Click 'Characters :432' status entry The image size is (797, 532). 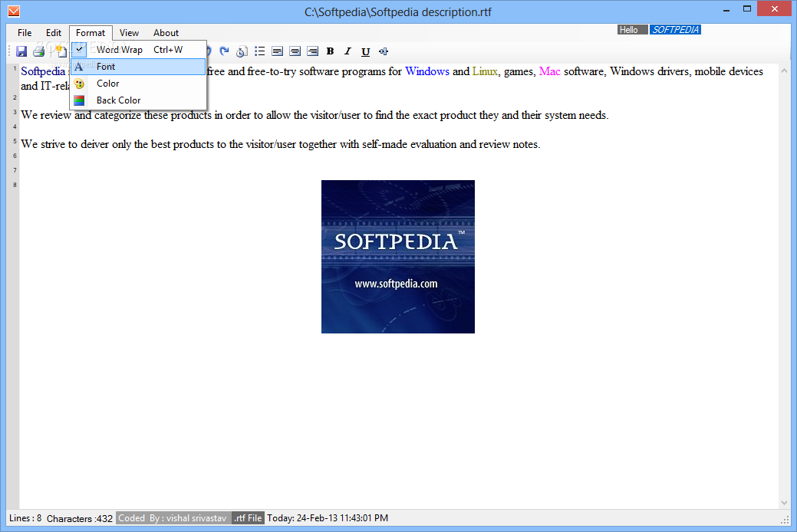(x=79, y=519)
